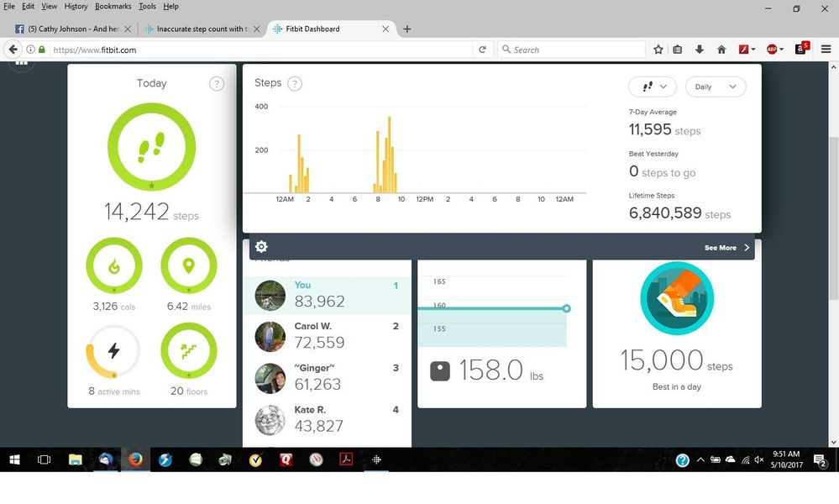The height and width of the screenshot is (504, 839).
Task: Open the Tools menu
Action: click(147, 7)
